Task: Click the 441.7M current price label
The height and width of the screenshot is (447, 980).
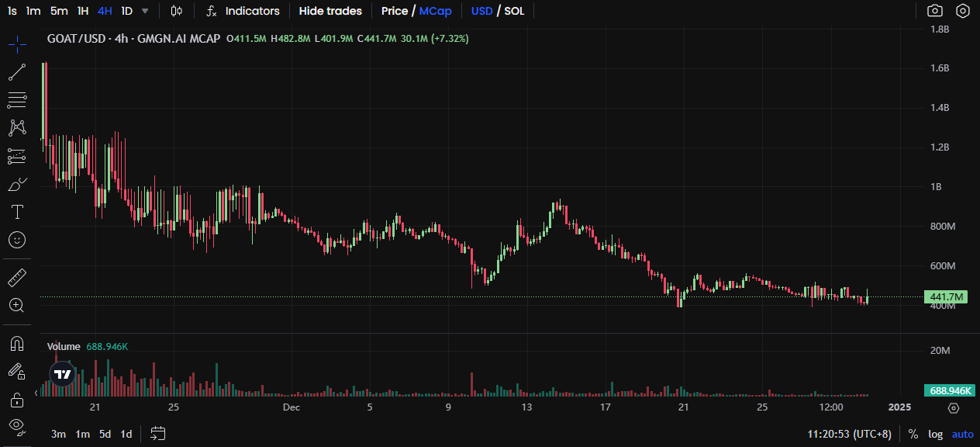Action: tap(946, 297)
